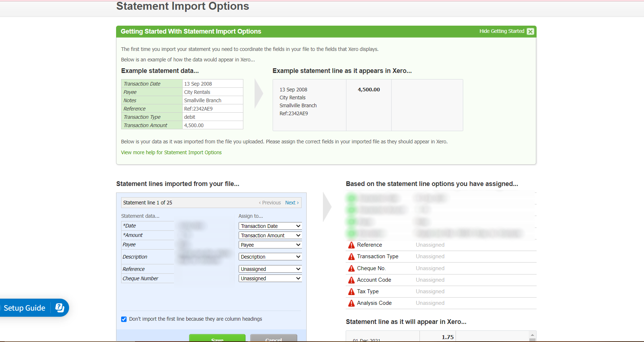Open the Description assign dropdown
644x342 pixels.
coord(270,257)
